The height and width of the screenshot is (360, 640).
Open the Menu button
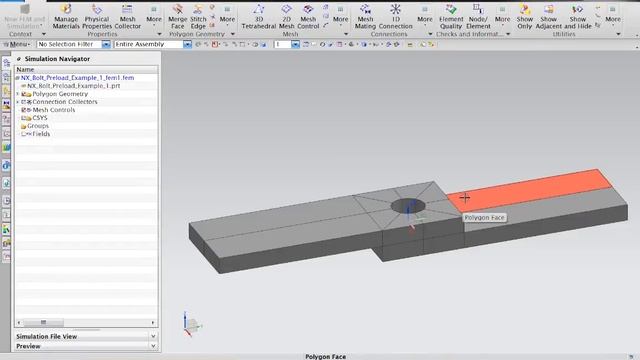pos(17,44)
